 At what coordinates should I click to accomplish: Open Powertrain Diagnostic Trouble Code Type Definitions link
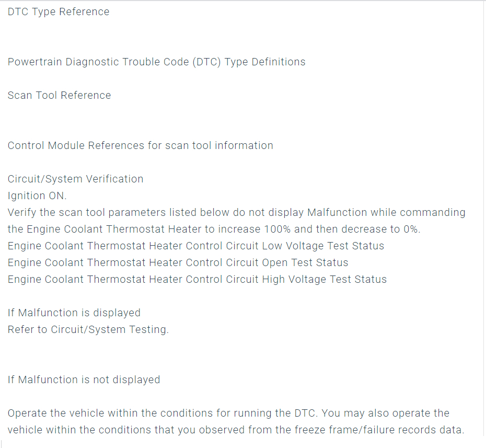156,62
